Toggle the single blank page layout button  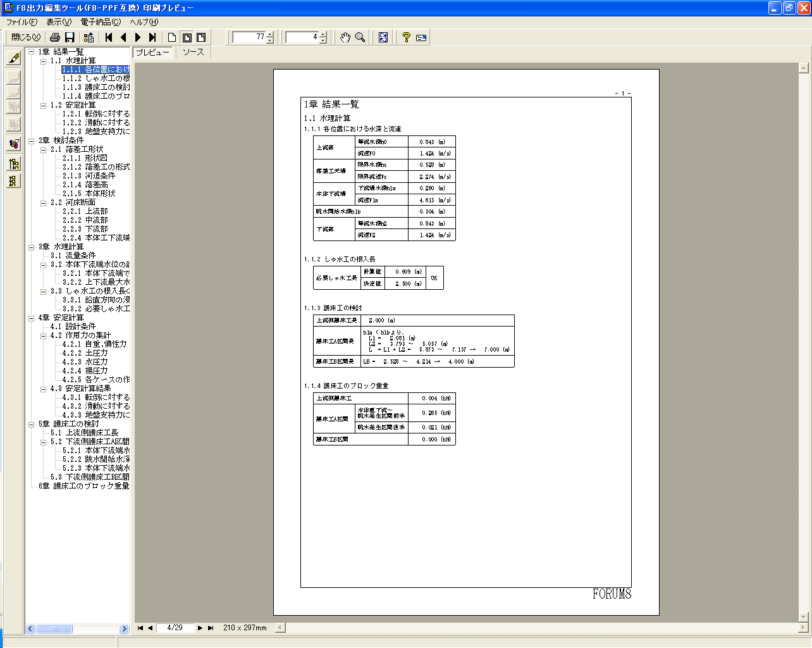click(x=172, y=37)
